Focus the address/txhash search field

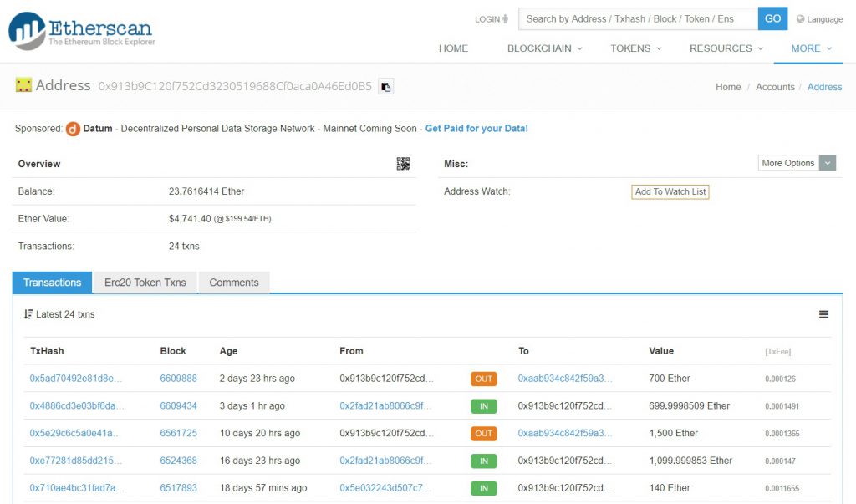638,18
